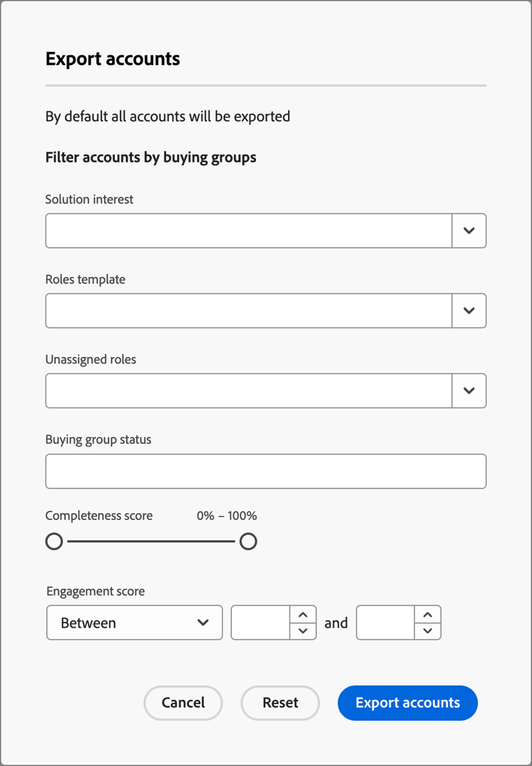This screenshot has height=766, width=532.
Task: Select the right Completeness score slider handle
Action: pos(248,541)
